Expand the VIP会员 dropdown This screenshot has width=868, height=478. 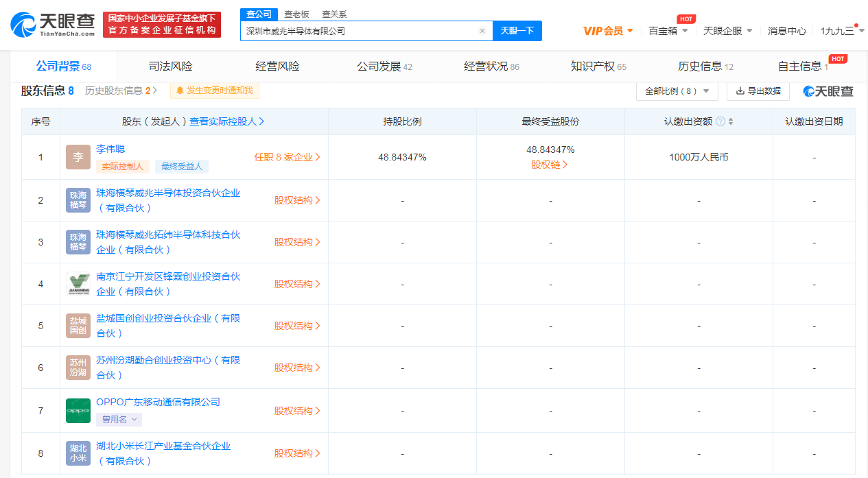[x=608, y=31]
